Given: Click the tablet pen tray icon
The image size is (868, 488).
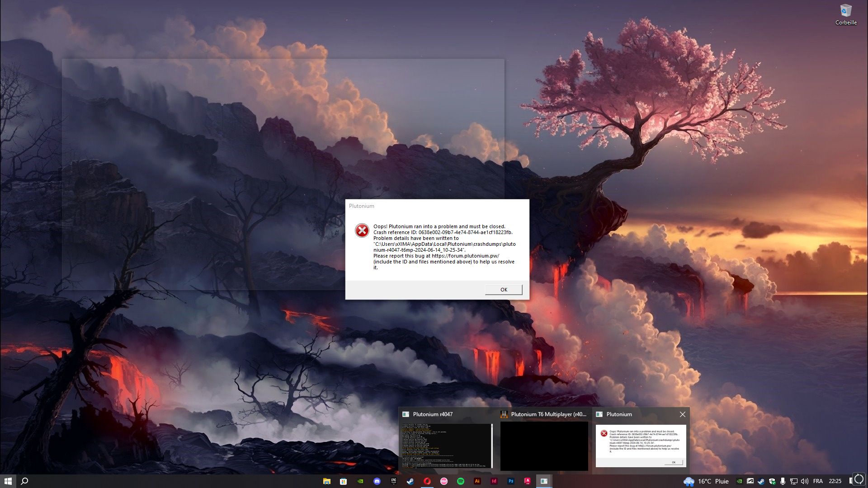Looking at the screenshot, I should pyautogui.click(x=750, y=481).
